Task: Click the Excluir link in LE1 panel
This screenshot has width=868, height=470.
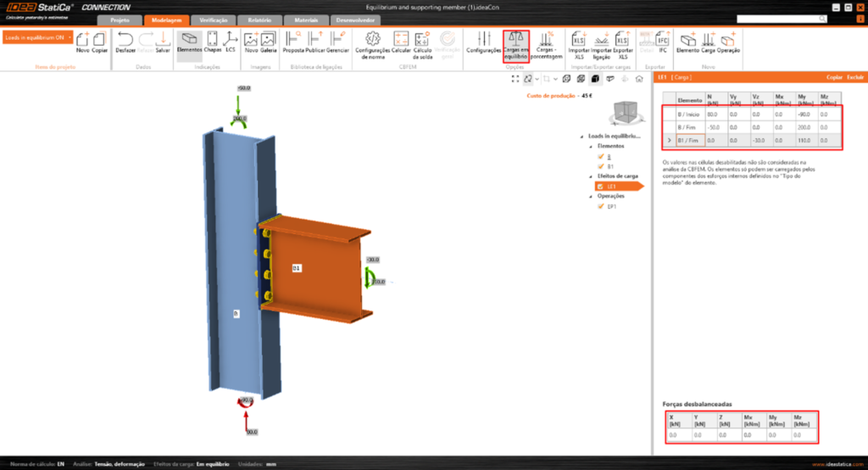Action: [x=855, y=77]
